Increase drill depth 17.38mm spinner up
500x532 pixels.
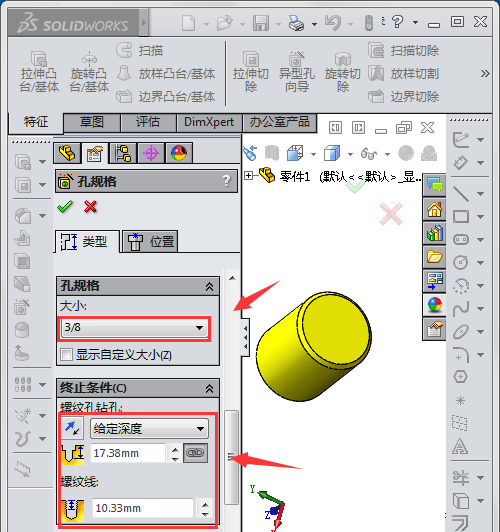175,449
